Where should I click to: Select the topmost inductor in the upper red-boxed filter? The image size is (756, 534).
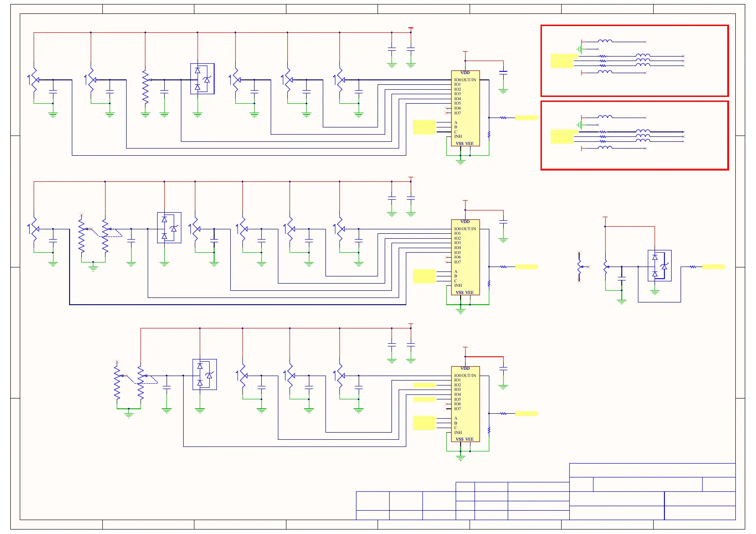point(605,41)
